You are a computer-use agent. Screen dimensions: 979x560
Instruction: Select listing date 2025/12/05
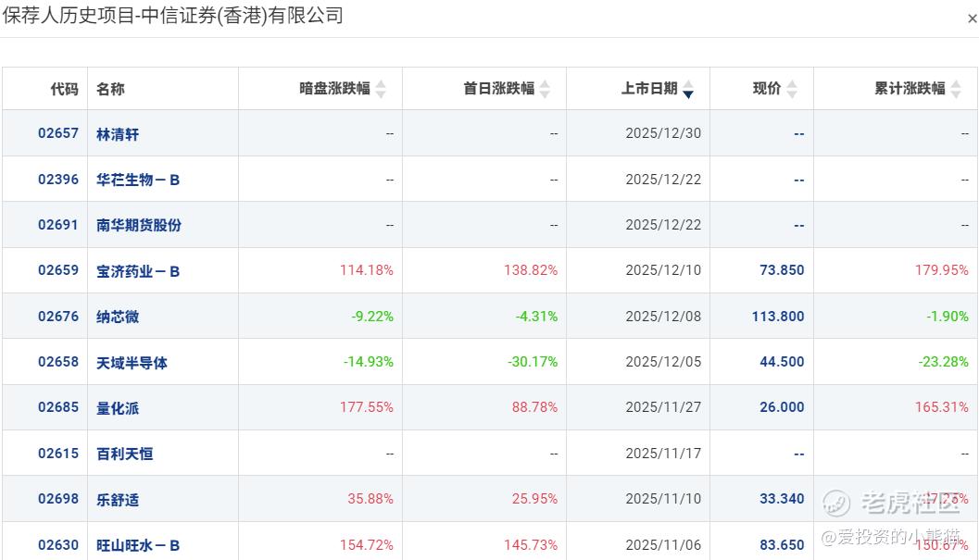click(x=663, y=362)
